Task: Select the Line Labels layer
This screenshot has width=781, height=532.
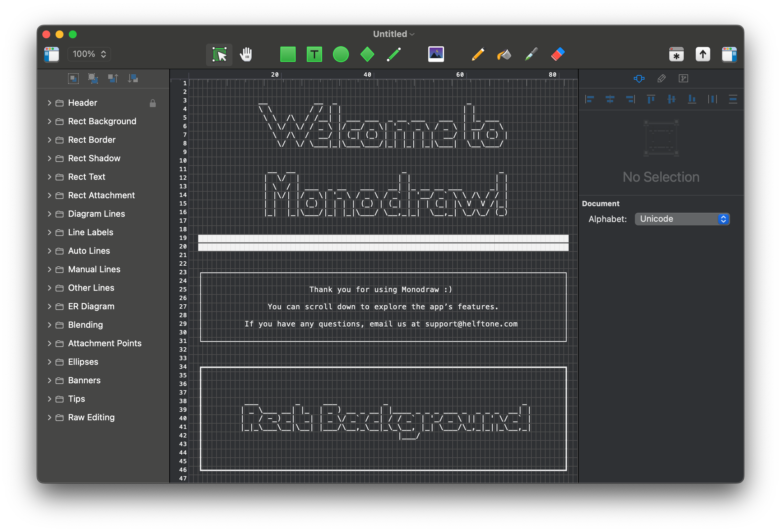Action: pyautogui.click(x=103, y=232)
